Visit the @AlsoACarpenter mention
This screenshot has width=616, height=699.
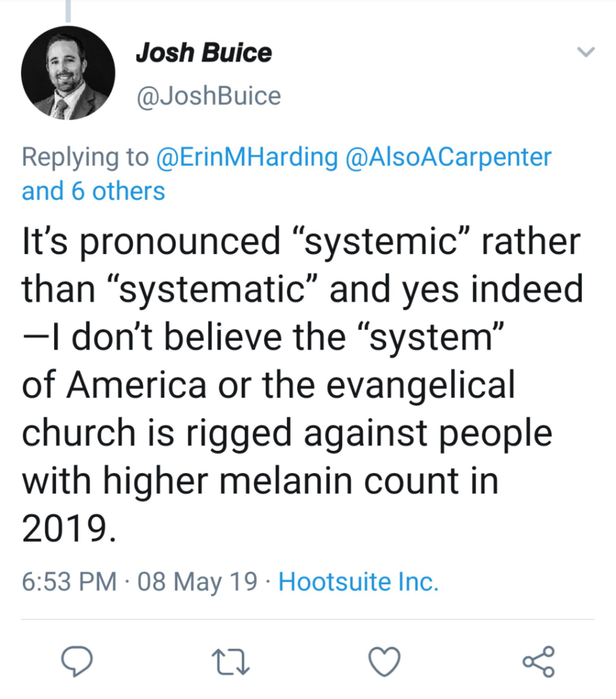[x=448, y=157]
